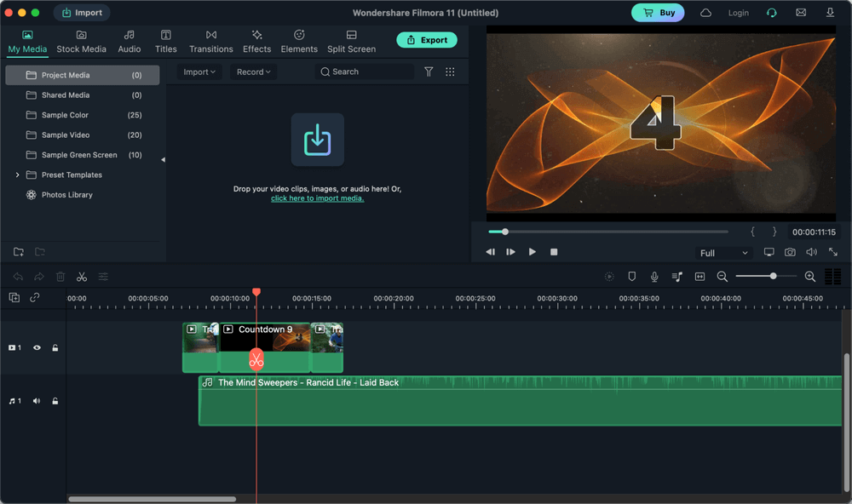852x504 pixels.
Task: Open the Record dropdown menu
Action: point(253,72)
